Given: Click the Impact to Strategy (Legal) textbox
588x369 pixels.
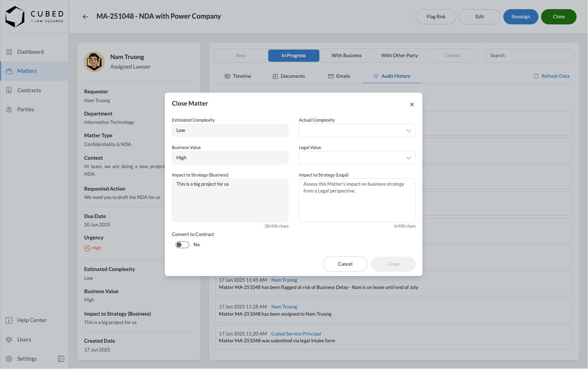Looking at the screenshot, I should (x=357, y=200).
